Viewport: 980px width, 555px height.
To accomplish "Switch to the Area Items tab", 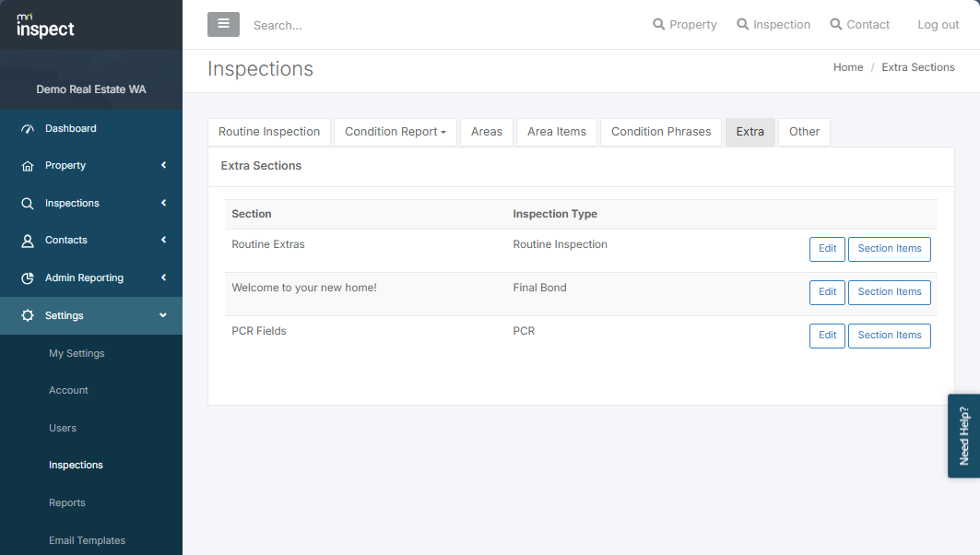I will point(556,132).
